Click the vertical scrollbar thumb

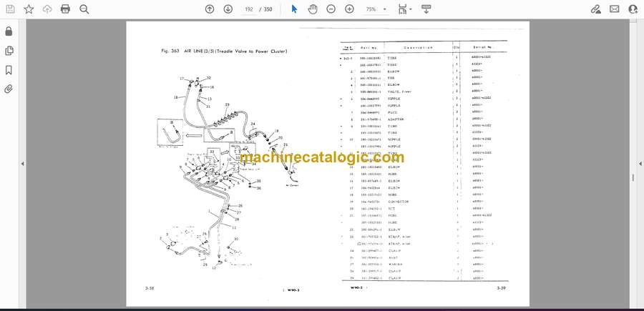[x=633, y=177]
